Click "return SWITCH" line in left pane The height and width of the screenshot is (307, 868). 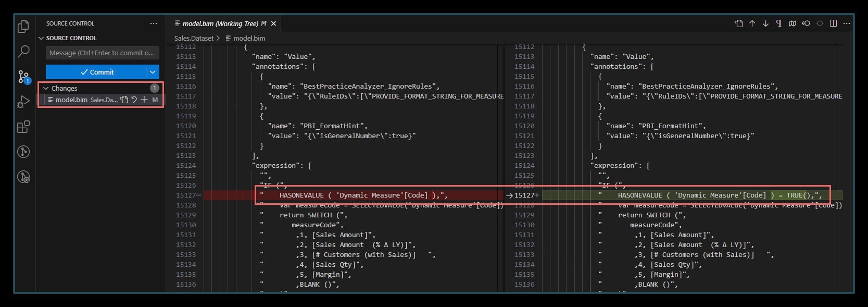click(313, 215)
